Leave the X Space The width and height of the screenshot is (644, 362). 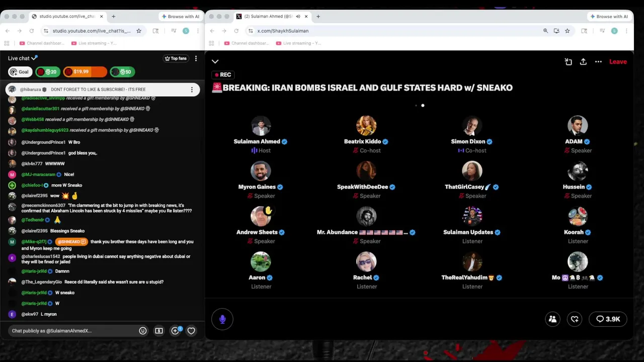[618, 62]
